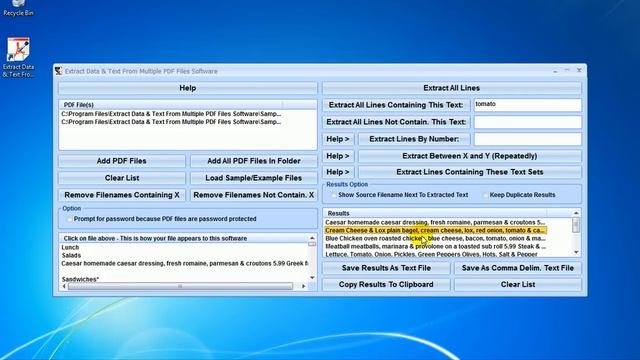
Task: Click Extract Between X and Y (Repeatedly)
Action: (x=470, y=156)
